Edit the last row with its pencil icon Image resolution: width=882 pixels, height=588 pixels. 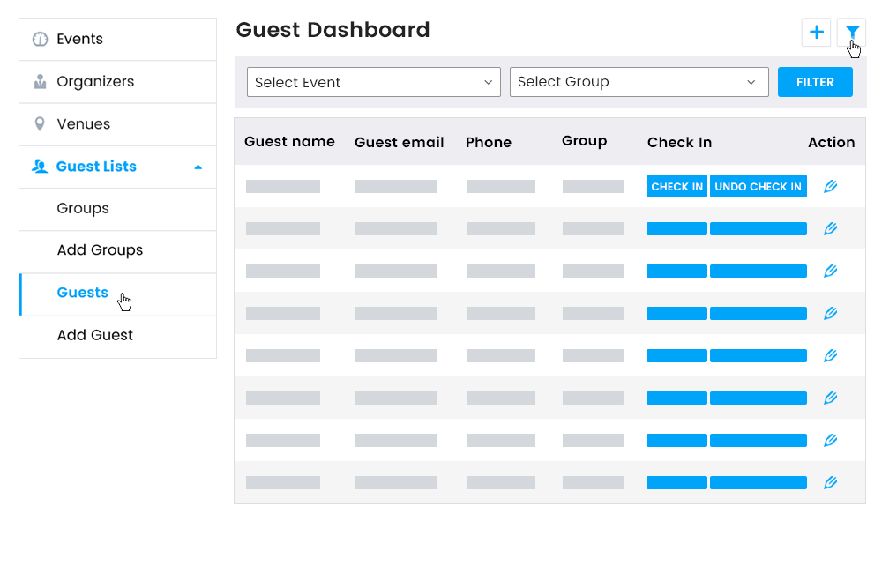(x=830, y=482)
